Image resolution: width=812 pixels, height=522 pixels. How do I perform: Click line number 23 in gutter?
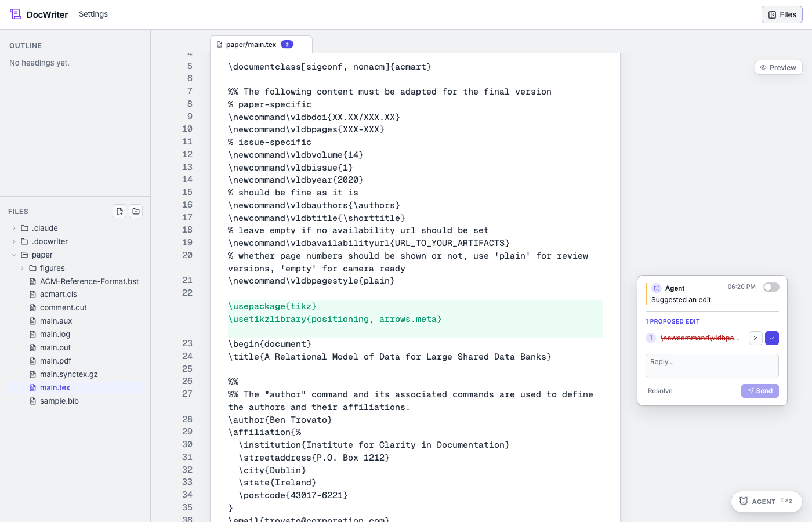click(x=187, y=343)
